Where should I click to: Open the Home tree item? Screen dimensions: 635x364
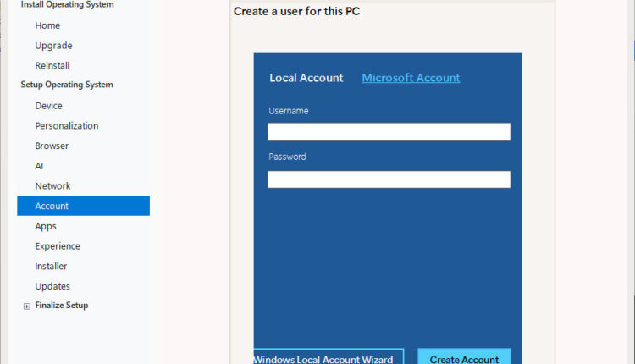point(47,25)
